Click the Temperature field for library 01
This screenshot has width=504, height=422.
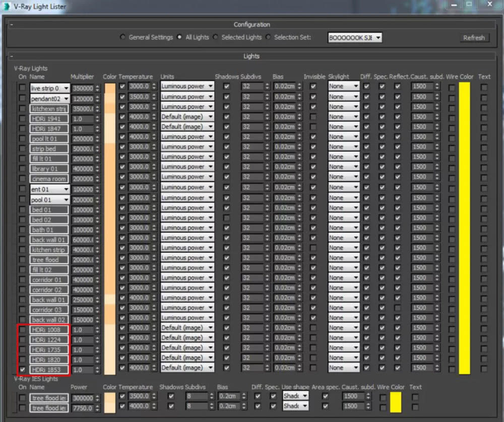pyautogui.click(x=139, y=169)
